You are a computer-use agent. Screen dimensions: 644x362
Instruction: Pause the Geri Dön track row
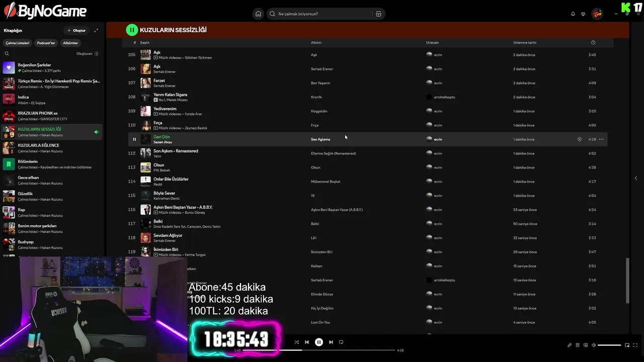[x=134, y=139]
